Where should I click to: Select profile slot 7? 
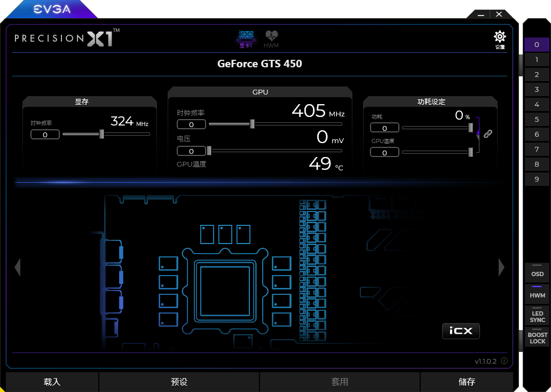pyautogui.click(x=537, y=149)
